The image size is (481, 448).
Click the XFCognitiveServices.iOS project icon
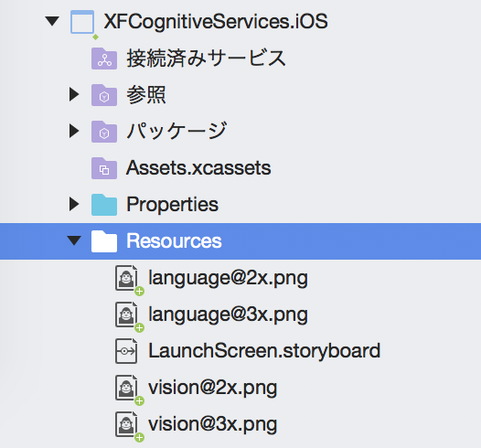tap(82, 22)
